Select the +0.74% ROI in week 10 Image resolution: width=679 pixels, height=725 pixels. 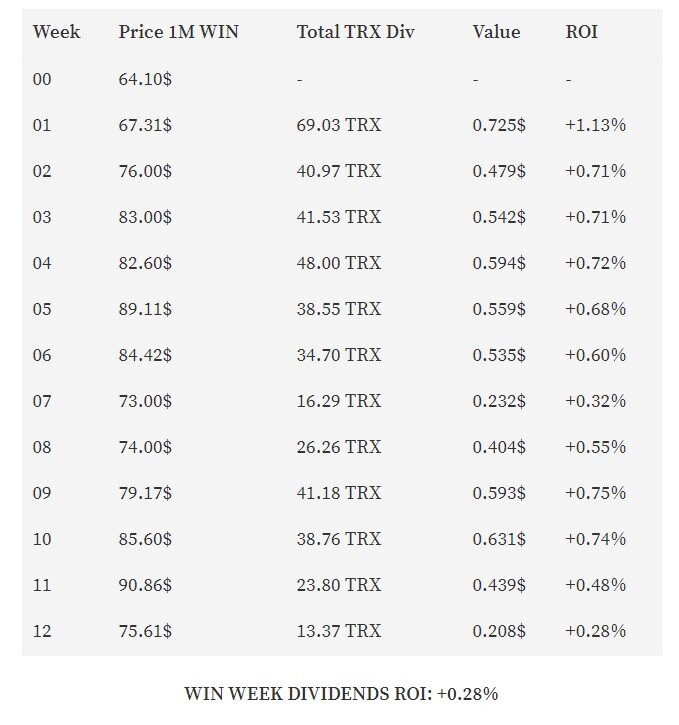click(595, 539)
